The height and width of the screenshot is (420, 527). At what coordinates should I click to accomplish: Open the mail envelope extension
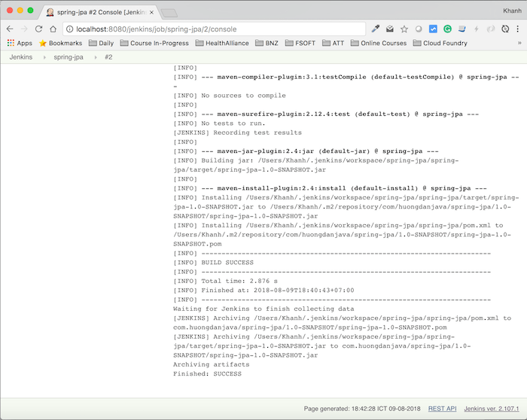(x=390, y=29)
